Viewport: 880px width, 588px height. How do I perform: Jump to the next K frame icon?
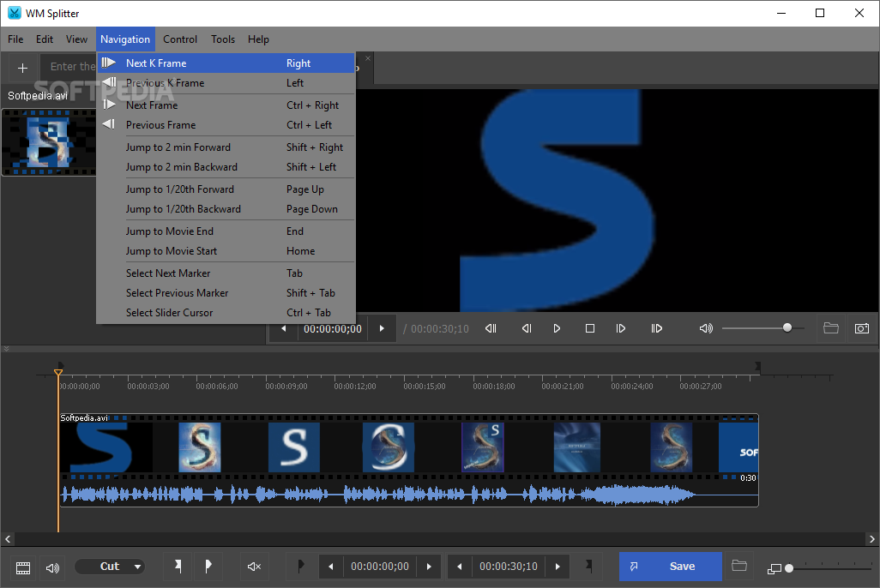(656, 328)
